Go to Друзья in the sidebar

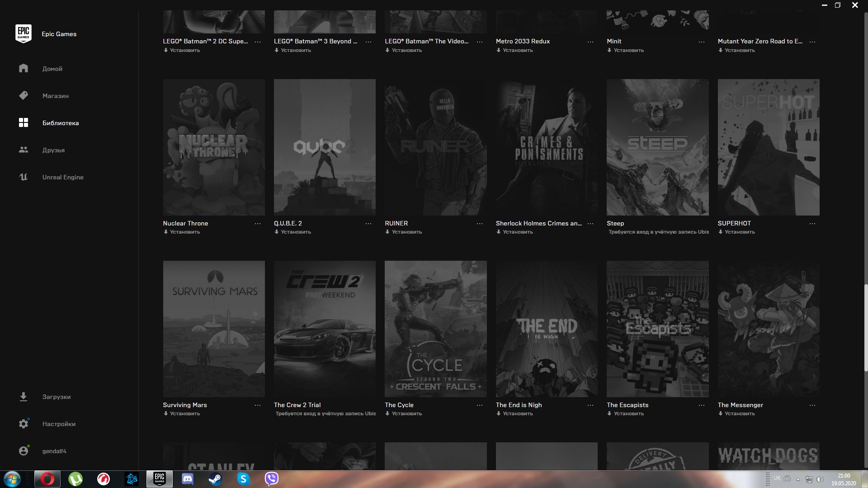point(53,150)
